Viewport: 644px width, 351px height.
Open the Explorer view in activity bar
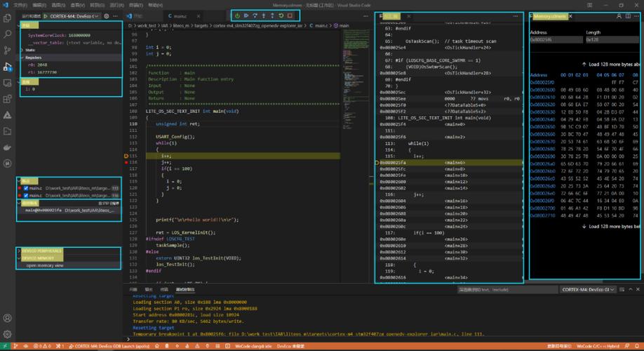coord(8,18)
